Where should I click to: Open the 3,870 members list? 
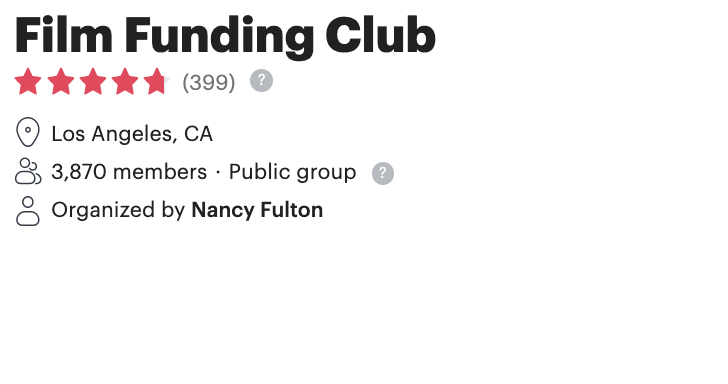[x=129, y=172]
